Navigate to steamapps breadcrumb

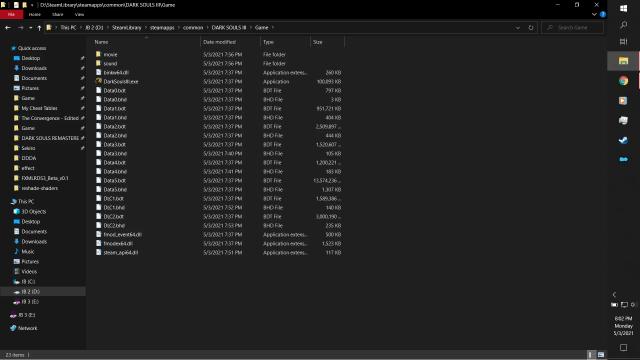(x=162, y=28)
